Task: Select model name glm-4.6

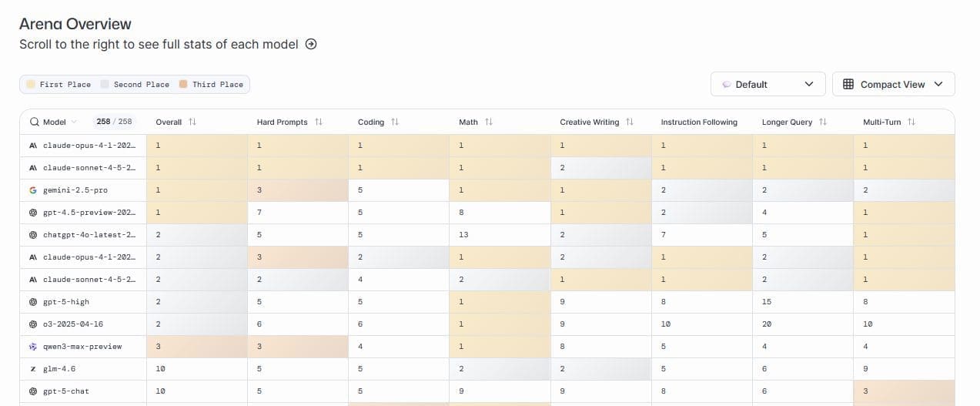Action: pos(59,368)
